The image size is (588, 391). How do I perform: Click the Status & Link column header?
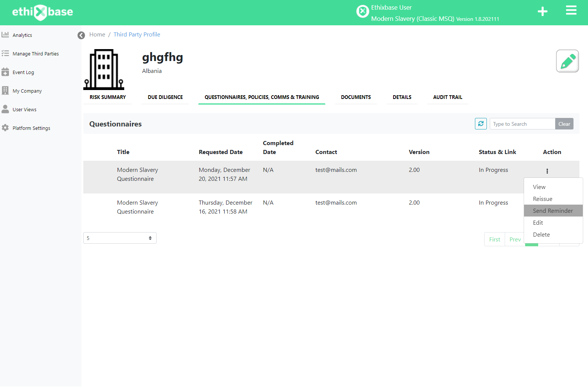pos(497,152)
